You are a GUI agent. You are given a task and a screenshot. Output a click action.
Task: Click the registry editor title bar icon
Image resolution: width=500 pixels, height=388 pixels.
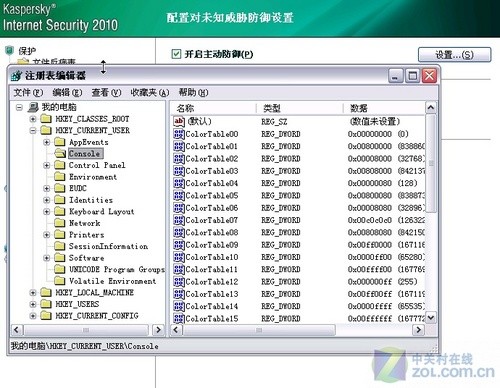click(x=16, y=76)
